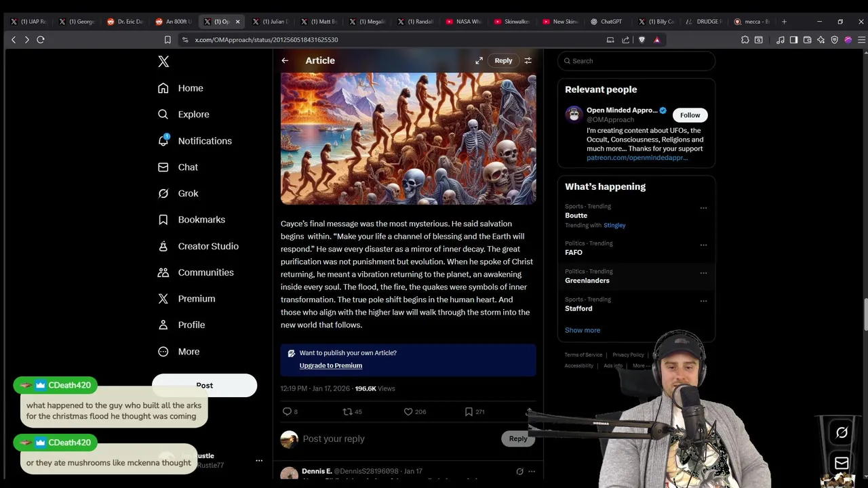868x488 pixels.
Task: Open options for Greenlanders trend
Action: click(x=703, y=273)
